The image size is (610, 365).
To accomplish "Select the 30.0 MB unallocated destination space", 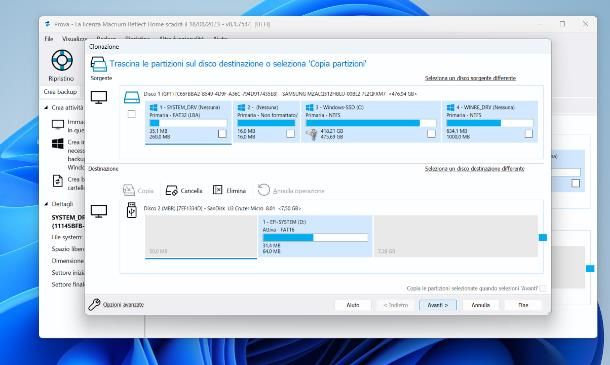I will pyautogui.click(x=201, y=236).
